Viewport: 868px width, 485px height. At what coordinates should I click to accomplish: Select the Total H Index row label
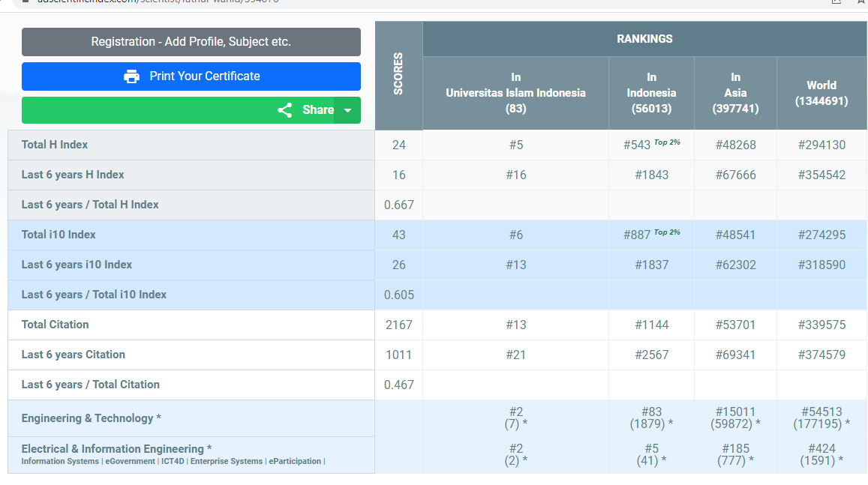click(55, 145)
